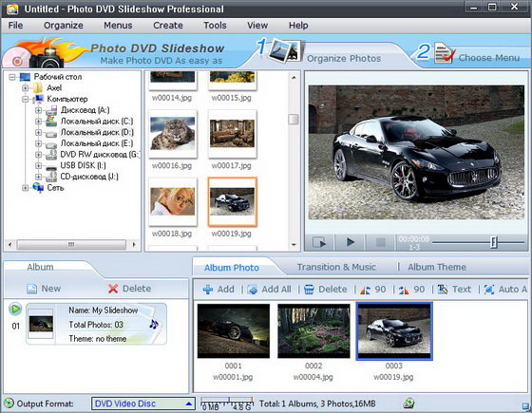Open the Tools menu

coord(215,26)
